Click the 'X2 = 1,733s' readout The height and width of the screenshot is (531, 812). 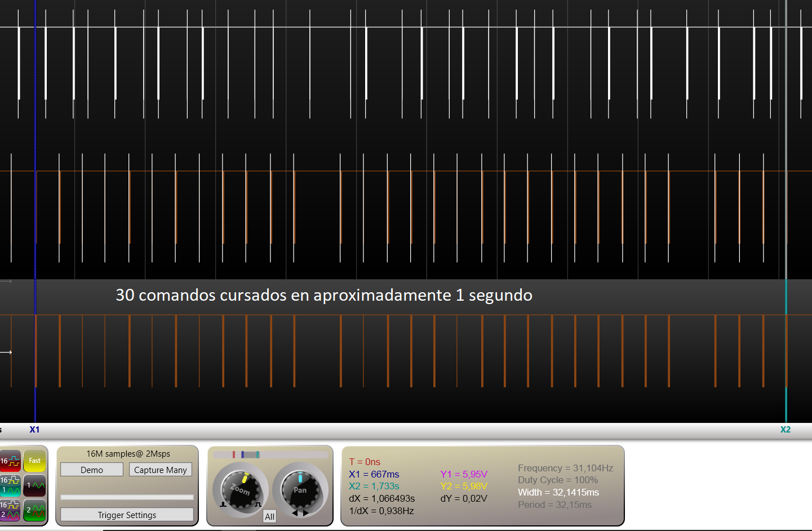pyautogui.click(x=374, y=486)
